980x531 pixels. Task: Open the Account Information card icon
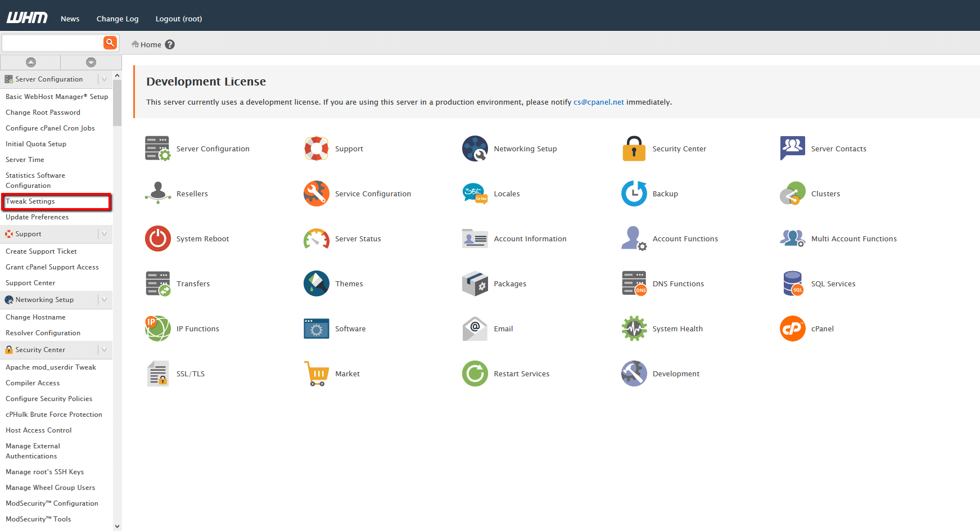point(475,238)
